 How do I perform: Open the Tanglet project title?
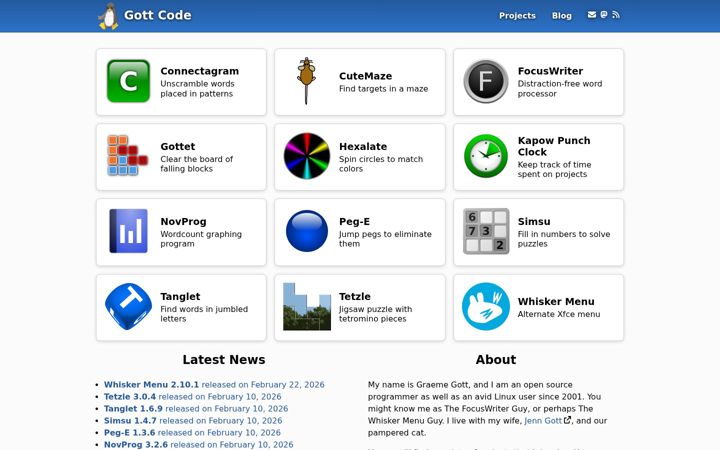pyautogui.click(x=180, y=297)
